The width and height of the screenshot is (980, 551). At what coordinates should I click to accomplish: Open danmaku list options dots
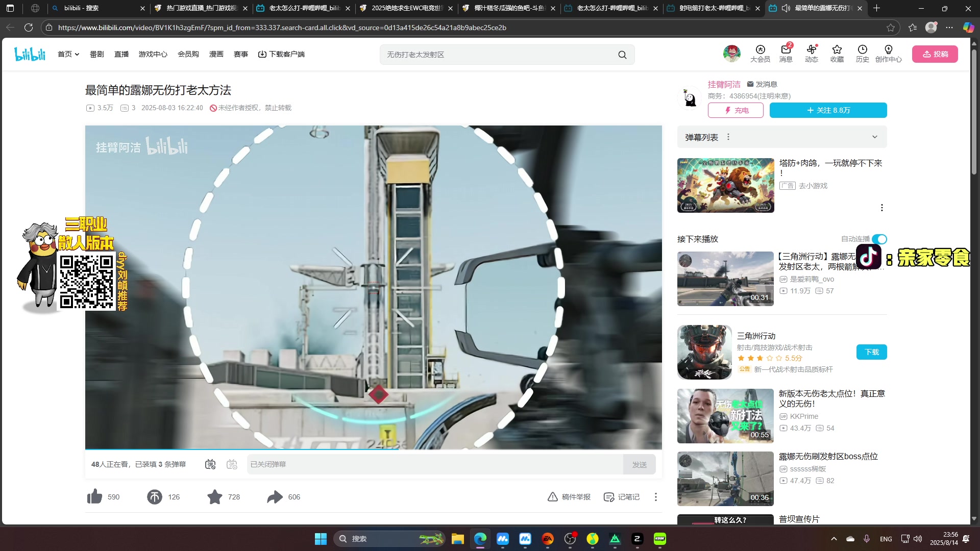pos(728,137)
